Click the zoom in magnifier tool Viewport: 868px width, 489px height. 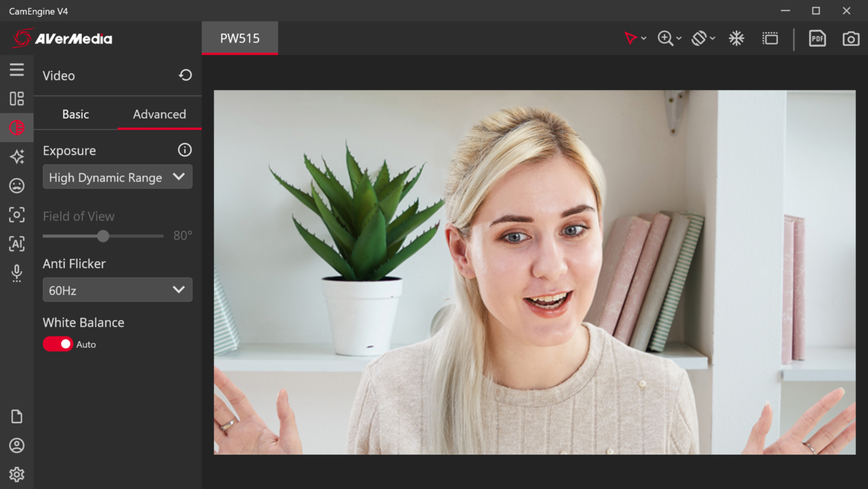pyautogui.click(x=666, y=38)
